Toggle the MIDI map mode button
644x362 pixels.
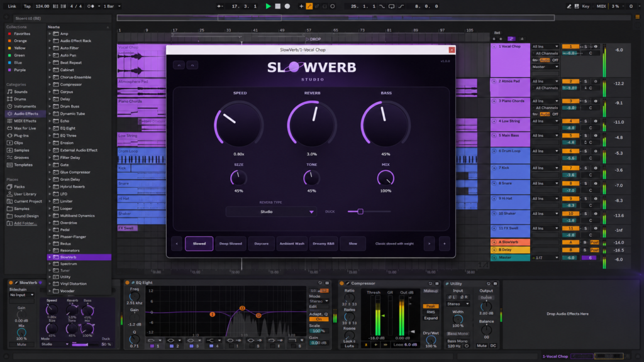click(601, 6)
